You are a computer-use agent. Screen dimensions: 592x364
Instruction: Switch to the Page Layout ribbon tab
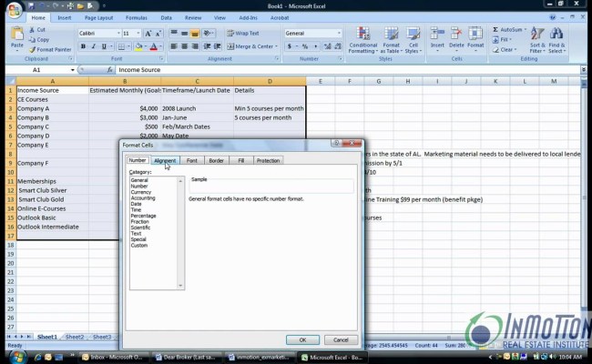point(98,17)
